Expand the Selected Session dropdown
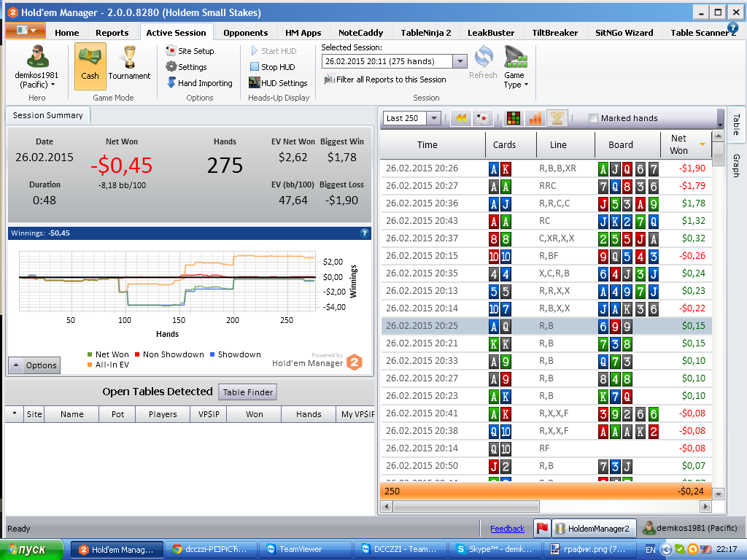This screenshot has height=560, width=747. (x=460, y=61)
